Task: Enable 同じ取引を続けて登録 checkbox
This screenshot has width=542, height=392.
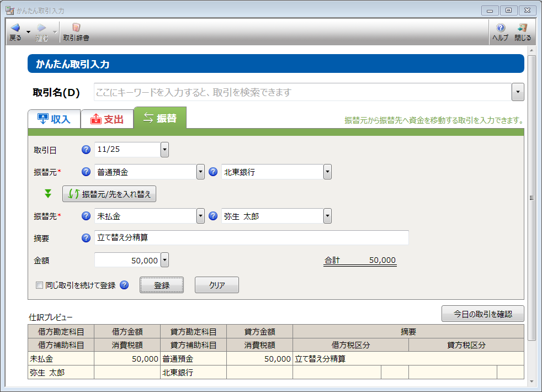Action: pyautogui.click(x=39, y=285)
